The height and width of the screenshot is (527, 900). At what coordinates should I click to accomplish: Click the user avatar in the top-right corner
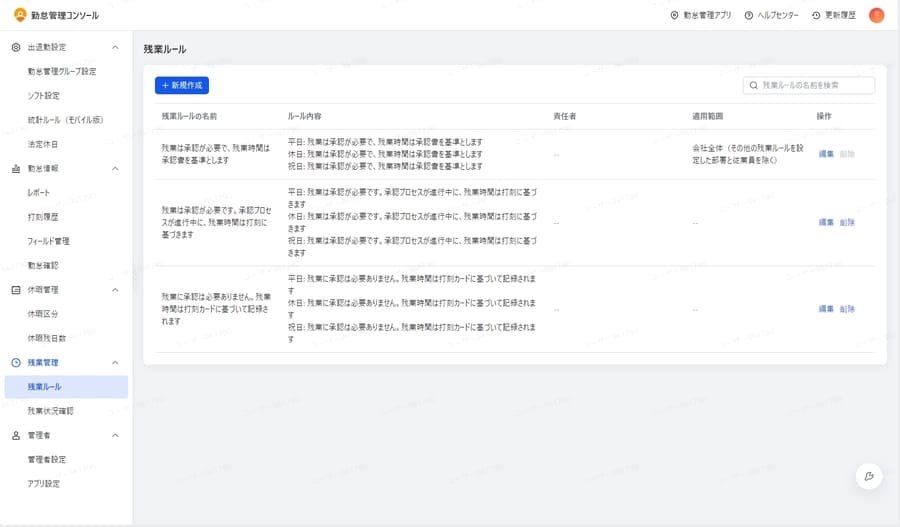pos(876,16)
